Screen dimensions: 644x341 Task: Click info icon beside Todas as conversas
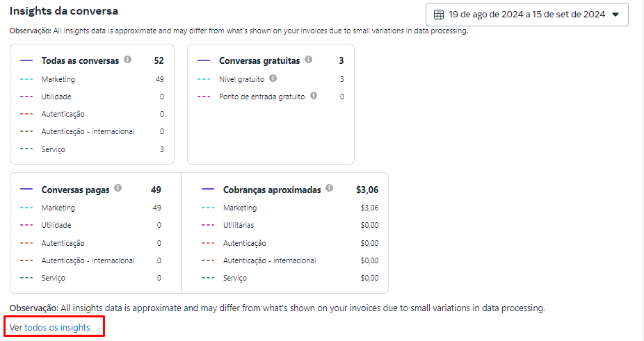127,60
